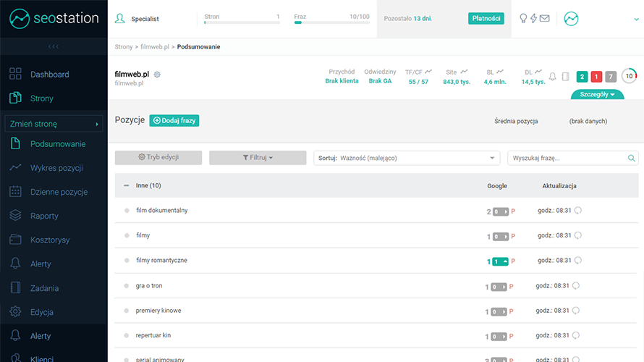644x362 pixels.
Task: Click the Dodaj frazy button
Action: tap(174, 120)
